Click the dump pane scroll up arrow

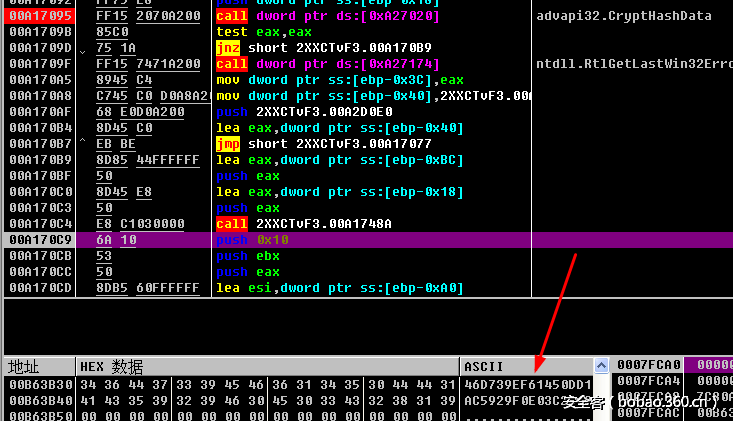(x=601, y=366)
